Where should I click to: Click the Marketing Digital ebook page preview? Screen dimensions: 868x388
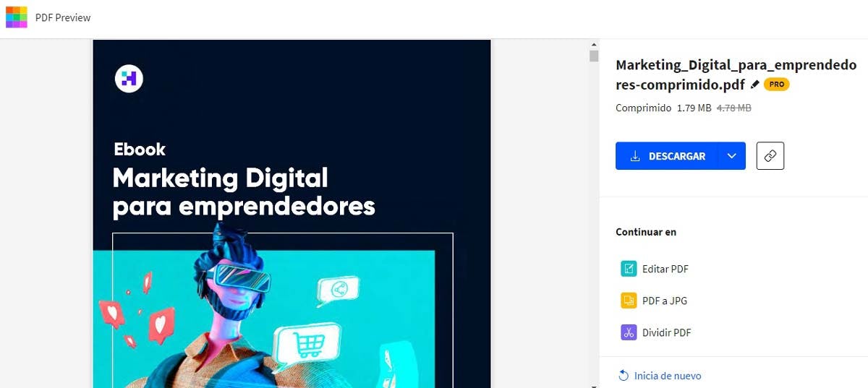pyautogui.click(x=292, y=214)
